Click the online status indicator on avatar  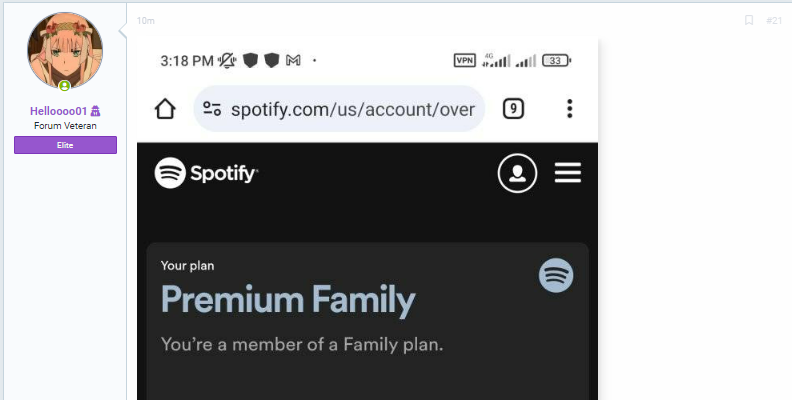pyautogui.click(x=65, y=86)
